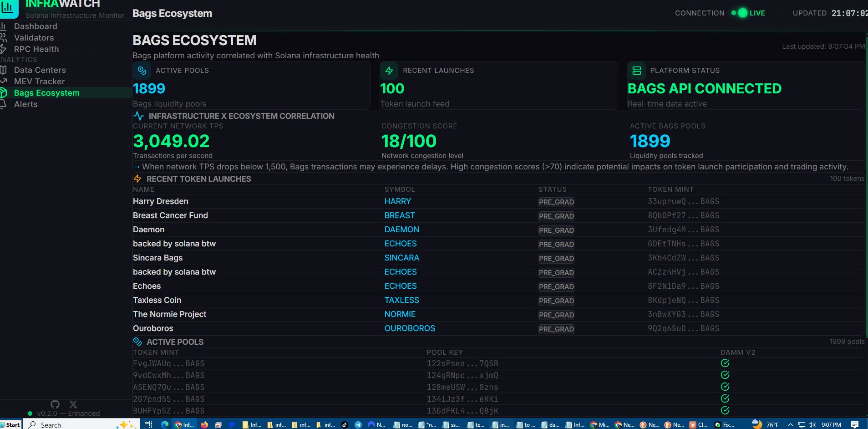Click the 3,049.02 TPS value
This screenshot has width=868, height=429.
tap(171, 141)
